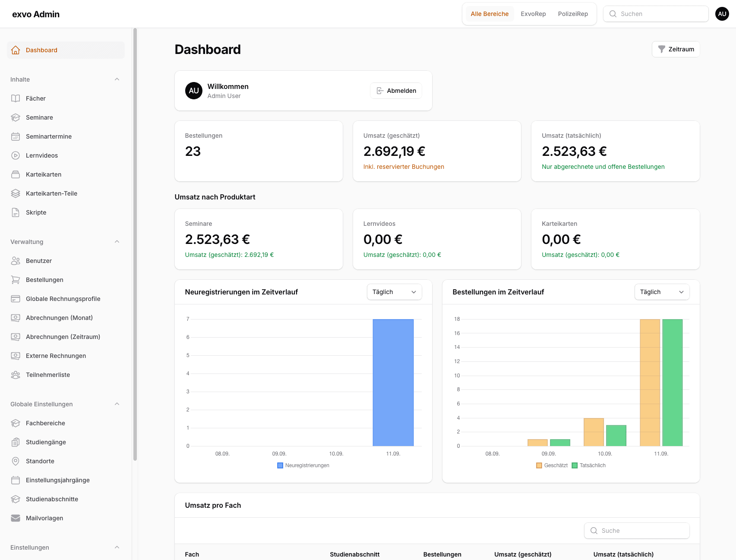Open Seminartermine in the sidebar
The image size is (736, 560).
[66, 136]
